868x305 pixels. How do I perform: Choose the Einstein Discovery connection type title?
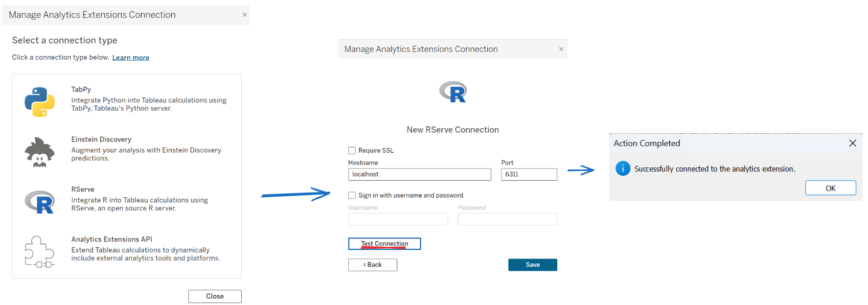click(101, 140)
